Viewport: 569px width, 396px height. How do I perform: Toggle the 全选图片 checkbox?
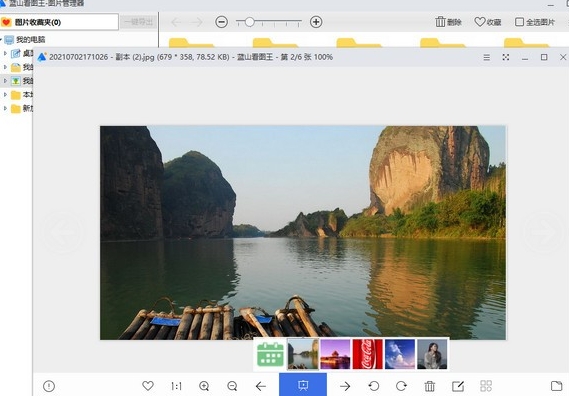coord(519,22)
